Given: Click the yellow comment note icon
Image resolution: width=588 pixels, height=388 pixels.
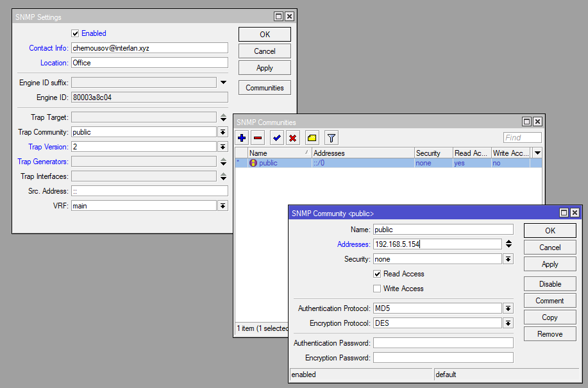Looking at the screenshot, I should (x=312, y=138).
